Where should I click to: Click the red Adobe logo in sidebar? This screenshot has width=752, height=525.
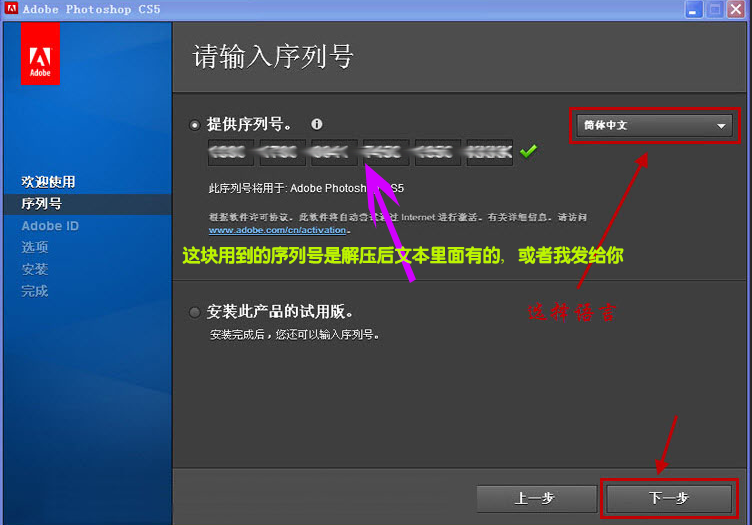(40, 55)
